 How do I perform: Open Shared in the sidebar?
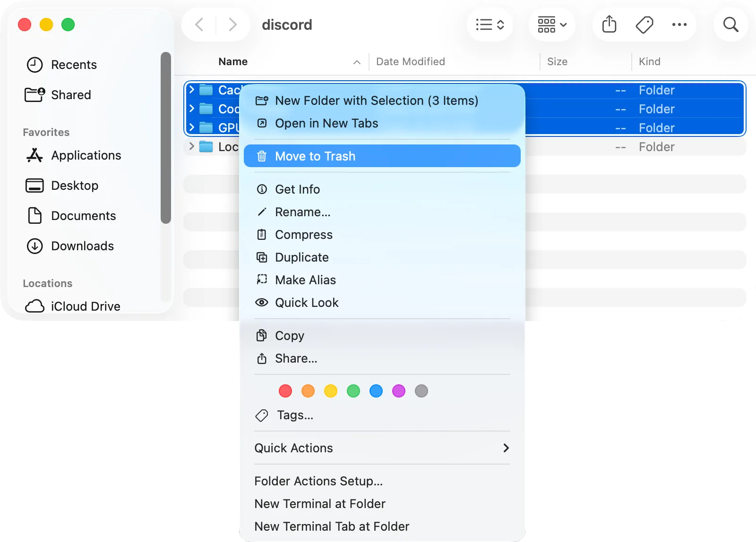pyautogui.click(x=58, y=95)
